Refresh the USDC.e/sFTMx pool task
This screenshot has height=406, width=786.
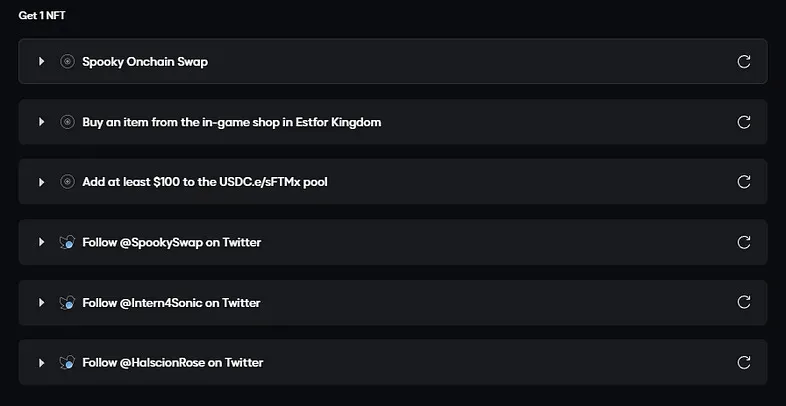point(743,182)
